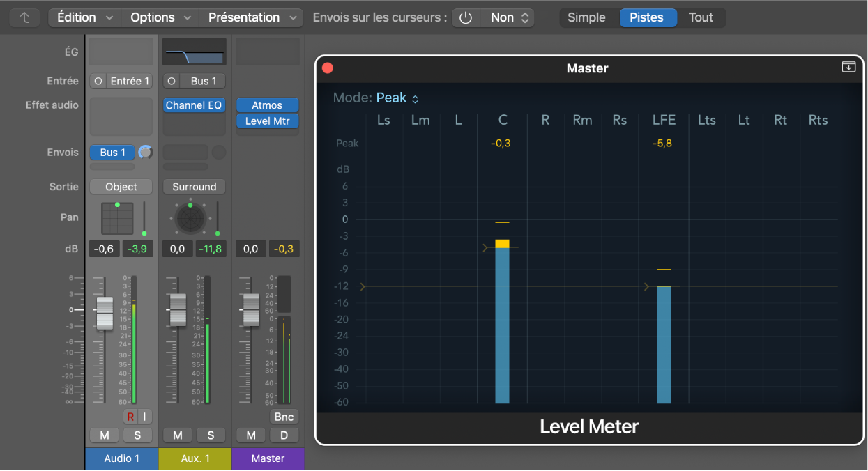The image size is (868, 471).
Task: Open the Atmos plugin on Master
Action: (267, 105)
